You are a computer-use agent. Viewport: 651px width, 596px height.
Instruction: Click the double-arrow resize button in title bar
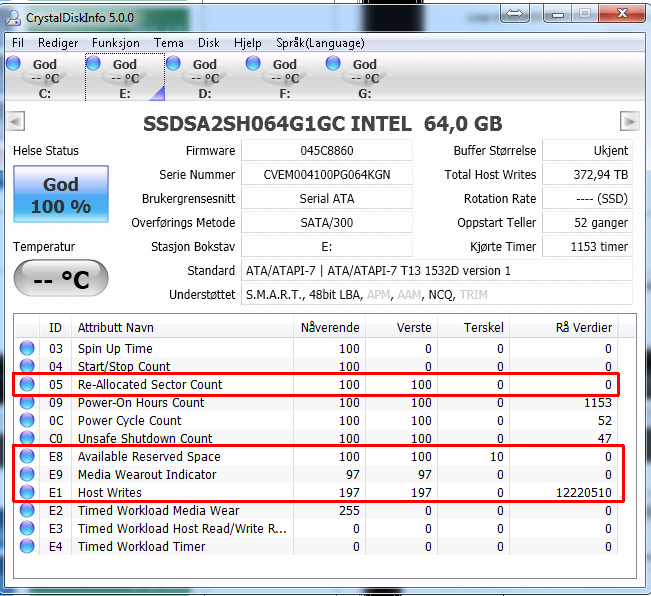pyautogui.click(x=514, y=14)
